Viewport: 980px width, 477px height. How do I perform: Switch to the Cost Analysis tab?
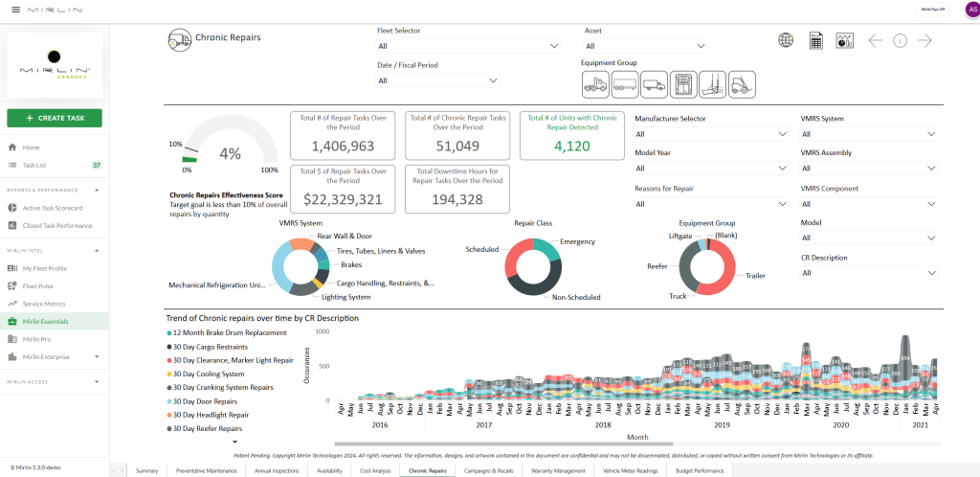pyautogui.click(x=375, y=470)
